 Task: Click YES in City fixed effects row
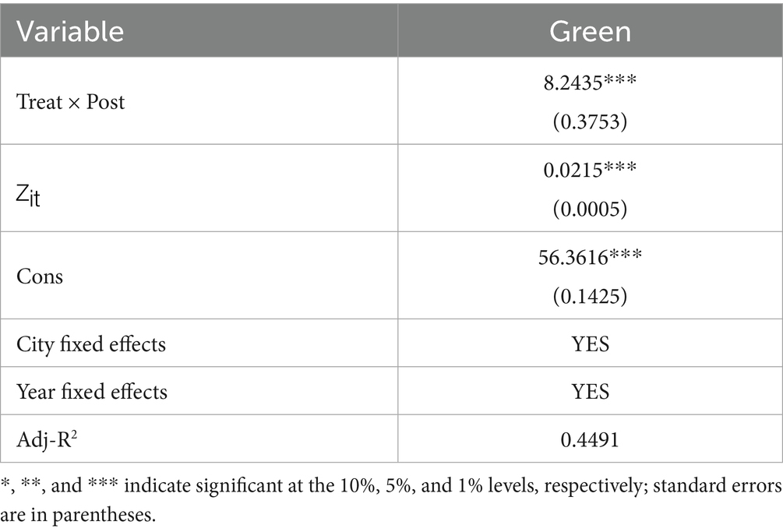coord(590,344)
